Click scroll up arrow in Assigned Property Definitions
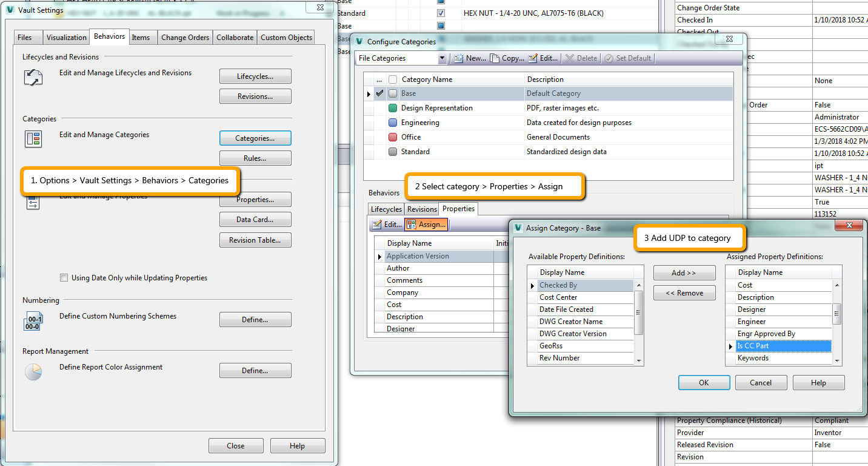 tap(837, 285)
